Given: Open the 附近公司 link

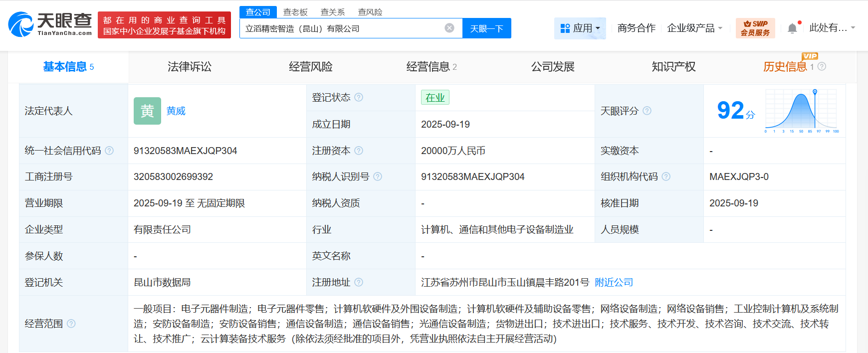Looking at the screenshot, I should pos(614,282).
